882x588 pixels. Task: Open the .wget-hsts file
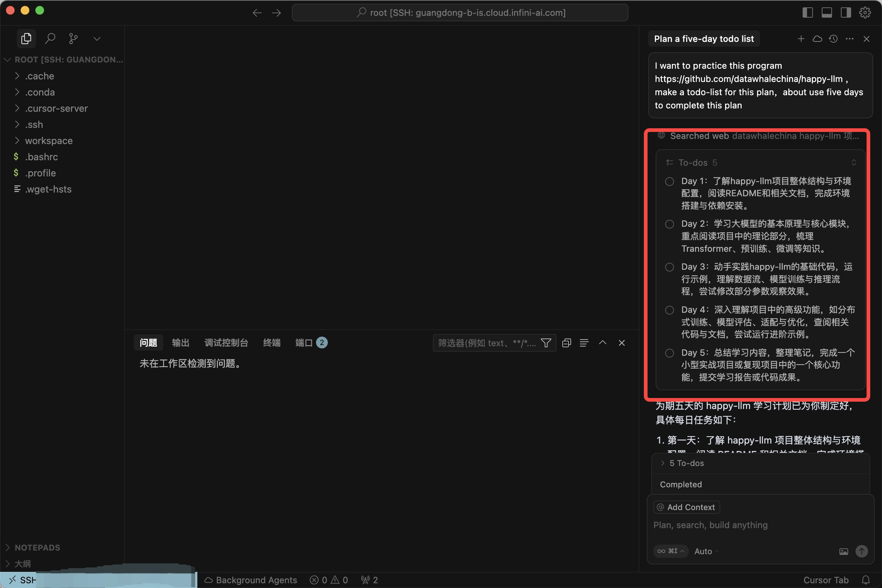point(62,189)
